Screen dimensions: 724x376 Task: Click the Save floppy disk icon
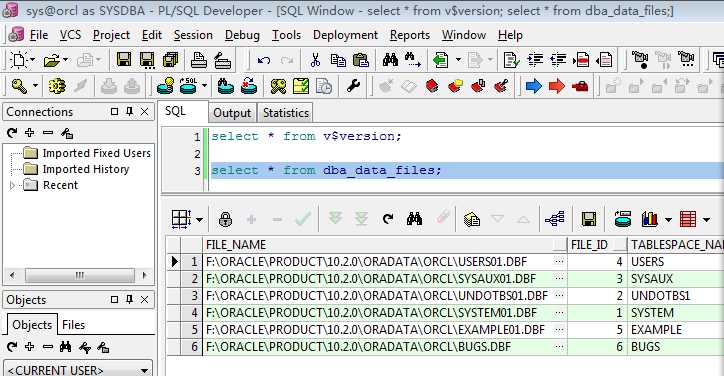(x=123, y=60)
